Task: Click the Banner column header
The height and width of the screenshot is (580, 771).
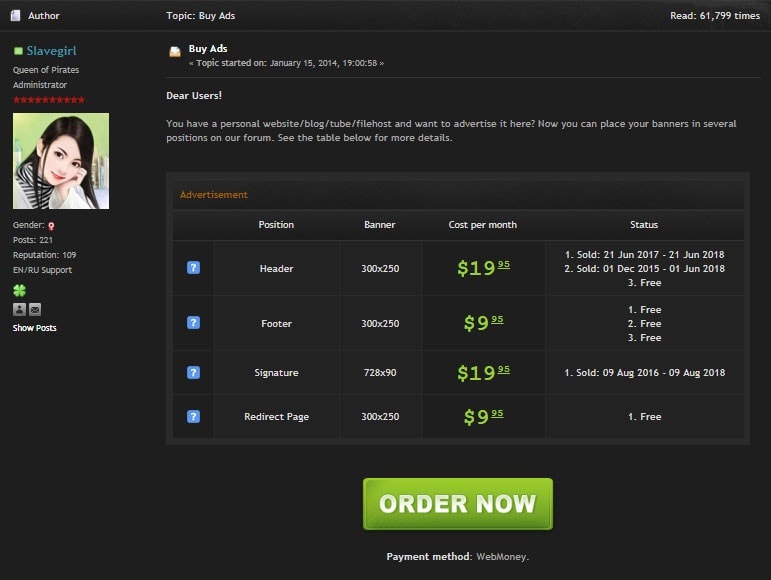Action: pyautogui.click(x=380, y=225)
